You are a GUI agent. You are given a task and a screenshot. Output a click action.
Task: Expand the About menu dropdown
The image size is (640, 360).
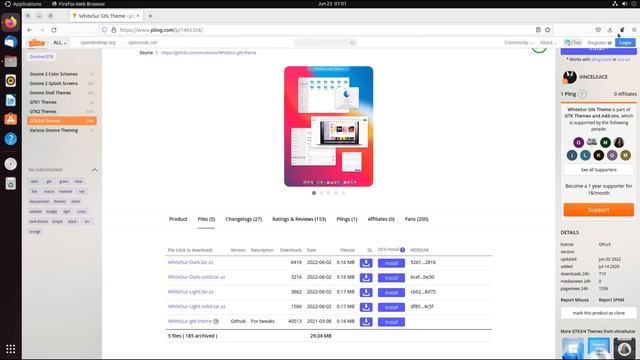(x=548, y=42)
